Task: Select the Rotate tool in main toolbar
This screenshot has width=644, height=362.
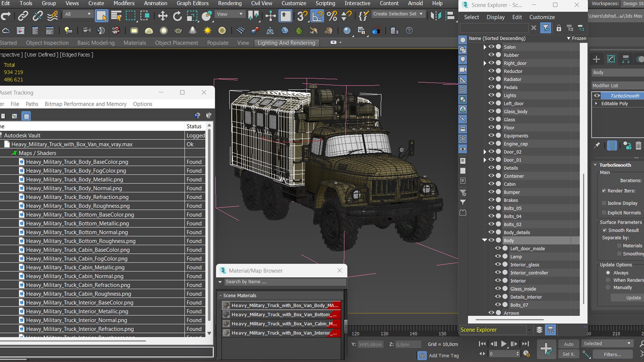Action: (177, 16)
